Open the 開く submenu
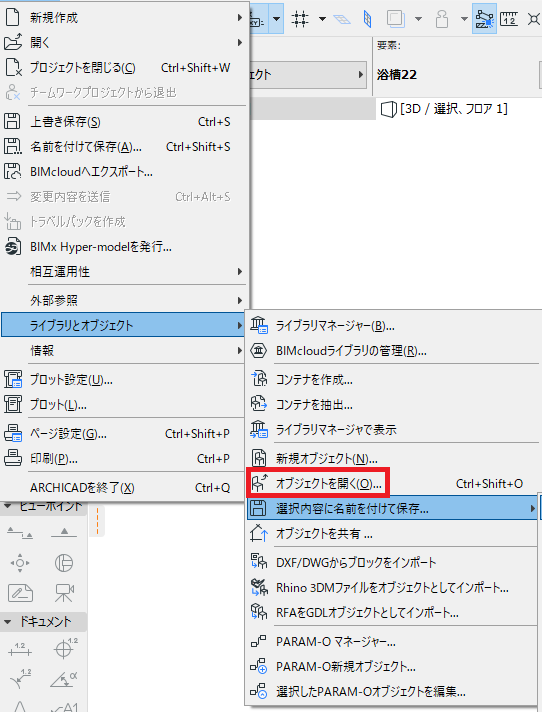 123,43
